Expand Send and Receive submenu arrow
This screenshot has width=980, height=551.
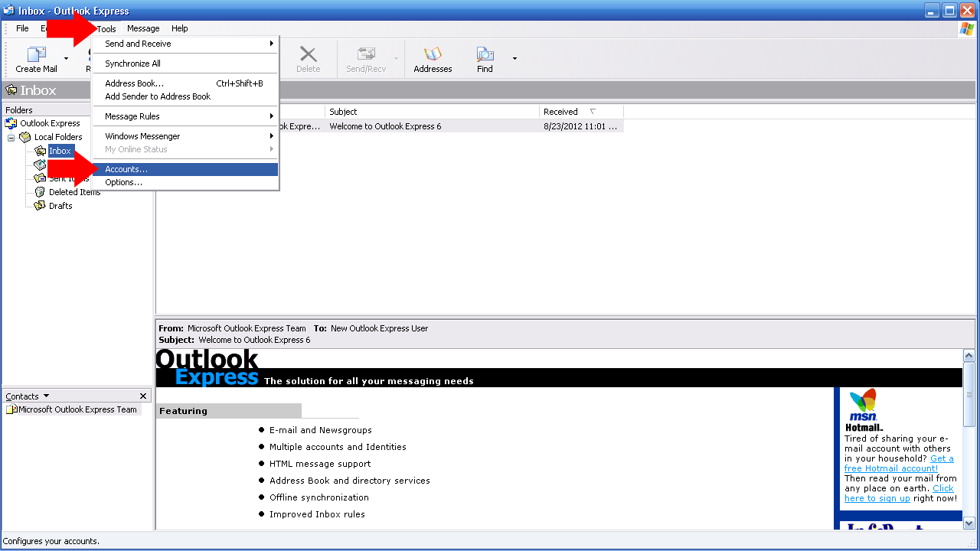(271, 44)
